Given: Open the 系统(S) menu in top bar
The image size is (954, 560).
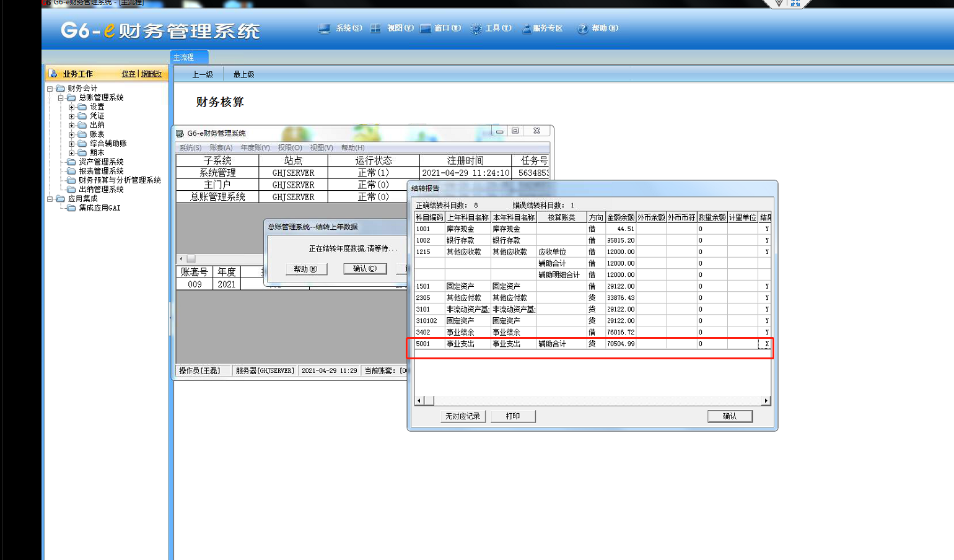Looking at the screenshot, I should tap(349, 28).
